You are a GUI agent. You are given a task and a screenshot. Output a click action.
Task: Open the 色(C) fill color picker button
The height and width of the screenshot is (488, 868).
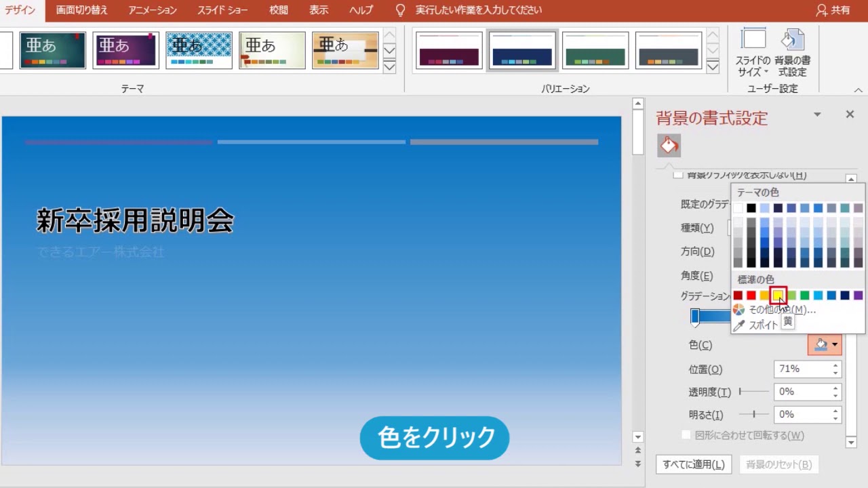click(x=825, y=345)
